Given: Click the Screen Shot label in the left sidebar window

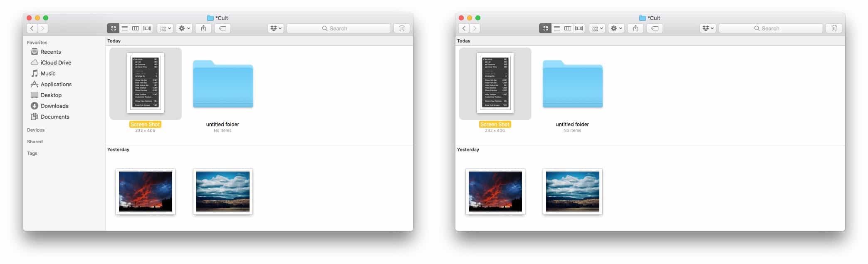Looking at the screenshot, I should pyautogui.click(x=145, y=125).
